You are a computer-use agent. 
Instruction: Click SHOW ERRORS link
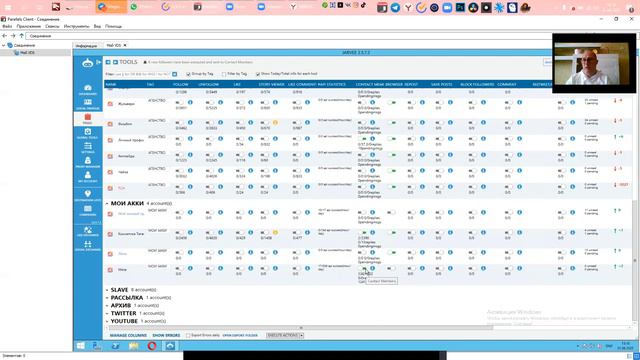tap(166, 336)
